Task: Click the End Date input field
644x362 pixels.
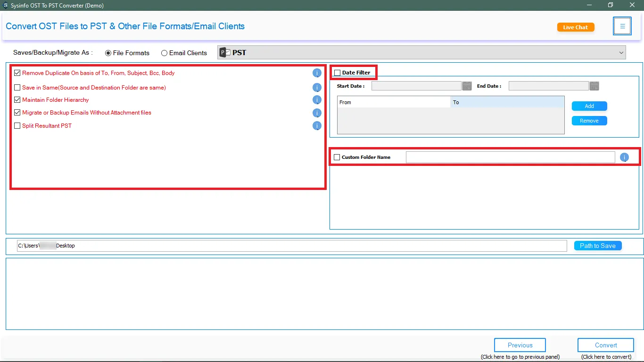Action: tap(549, 86)
